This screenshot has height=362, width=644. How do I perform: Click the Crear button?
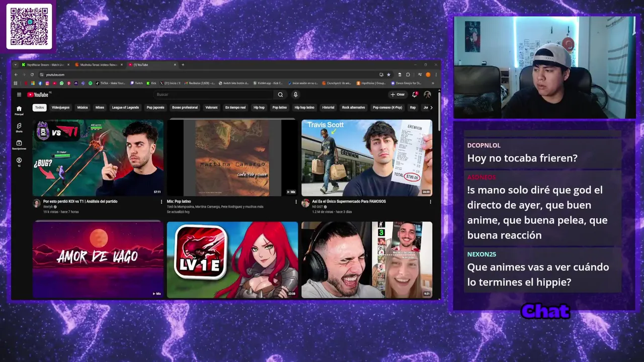tap(397, 95)
